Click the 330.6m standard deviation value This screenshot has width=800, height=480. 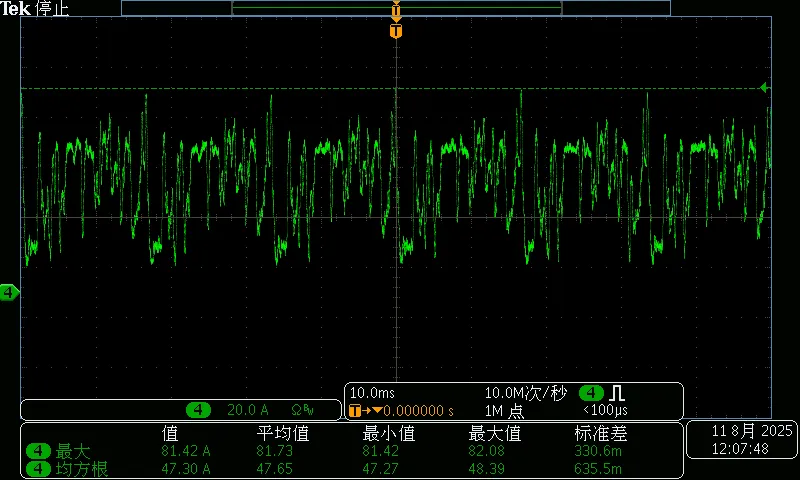click(x=598, y=451)
